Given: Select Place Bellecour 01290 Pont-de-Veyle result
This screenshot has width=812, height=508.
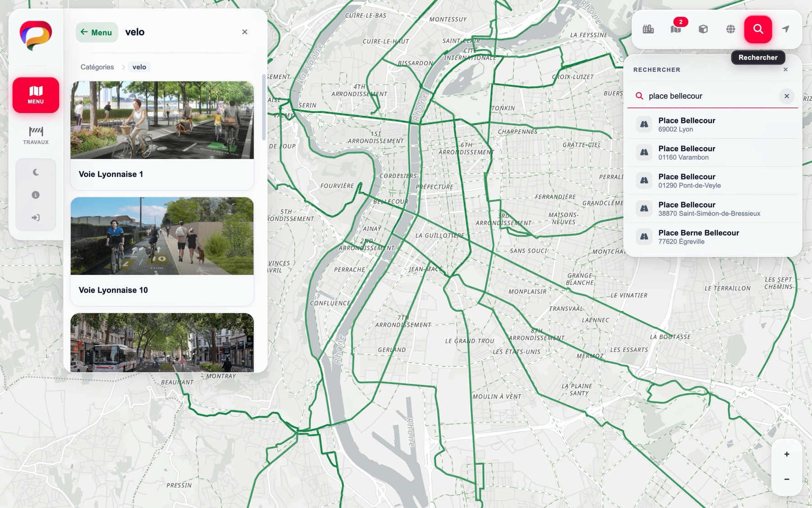Looking at the screenshot, I should (x=713, y=181).
